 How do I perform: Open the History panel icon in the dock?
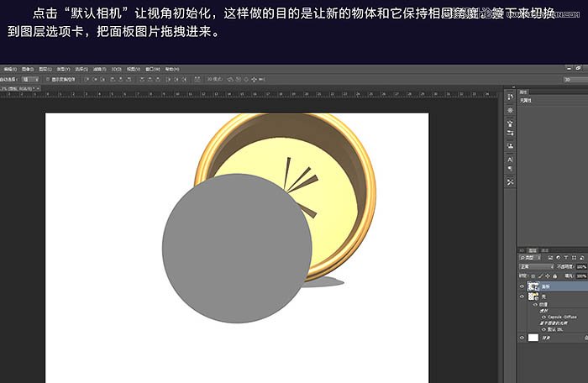(x=510, y=97)
